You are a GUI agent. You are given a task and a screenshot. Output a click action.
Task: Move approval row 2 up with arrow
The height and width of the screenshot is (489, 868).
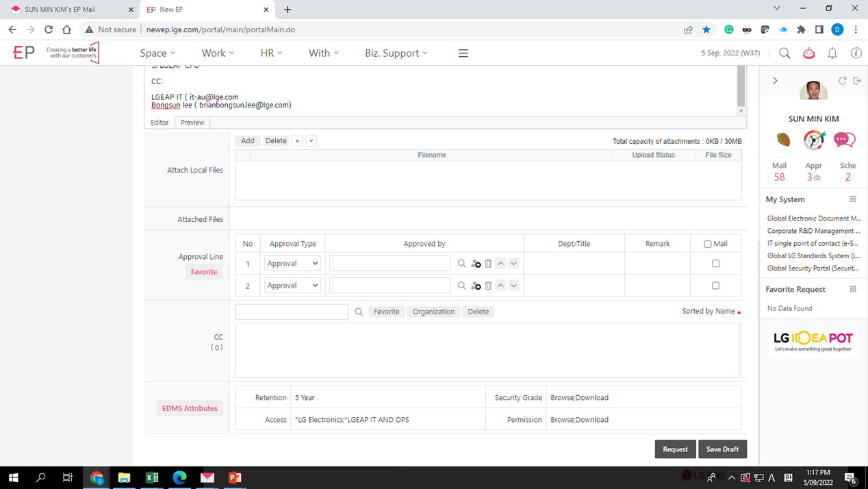point(501,286)
